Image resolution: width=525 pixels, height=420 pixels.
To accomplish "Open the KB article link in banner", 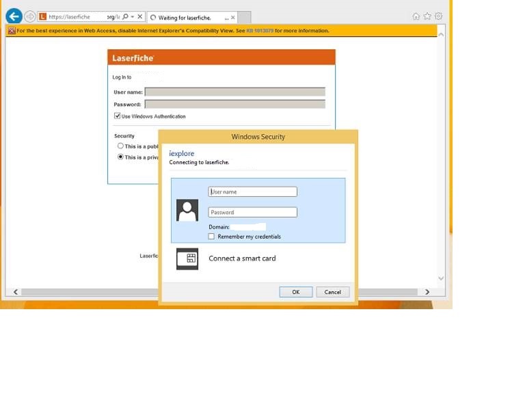I will coord(260,31).
